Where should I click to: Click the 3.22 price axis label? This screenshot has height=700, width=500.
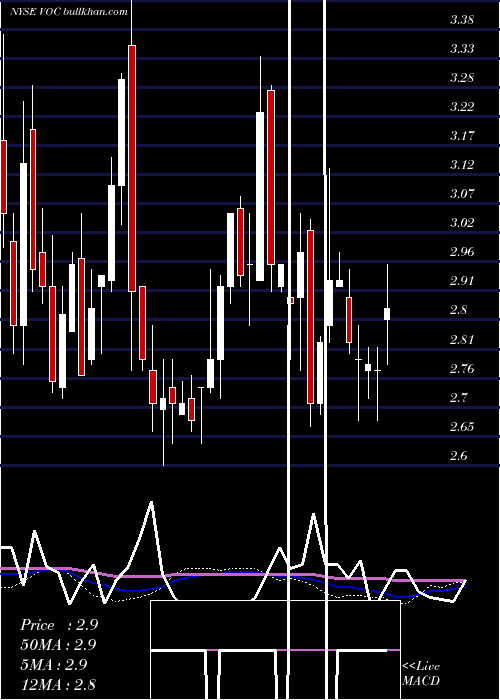462,107
